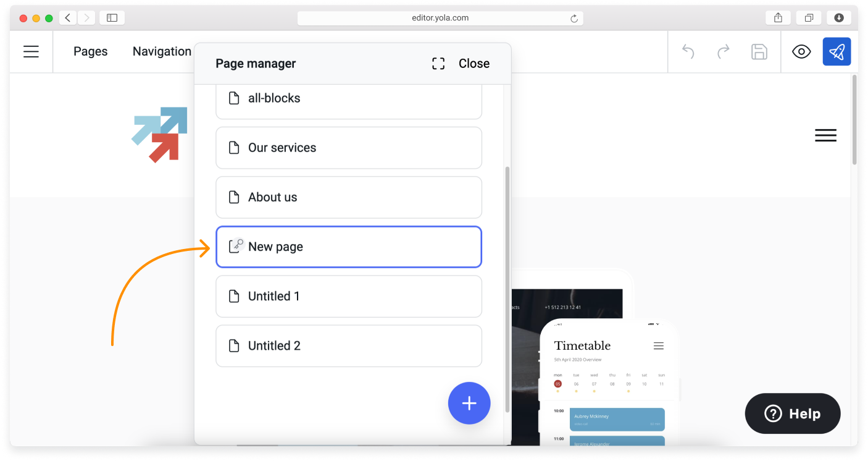
Task: Click the browser address bar
Action: point(440,18)
